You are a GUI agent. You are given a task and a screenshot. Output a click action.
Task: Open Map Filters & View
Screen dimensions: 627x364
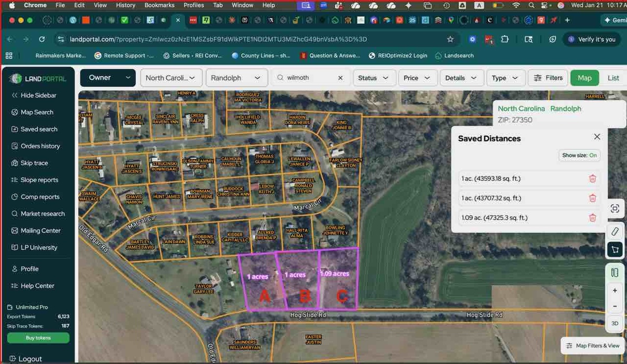(x=593, y=346)
